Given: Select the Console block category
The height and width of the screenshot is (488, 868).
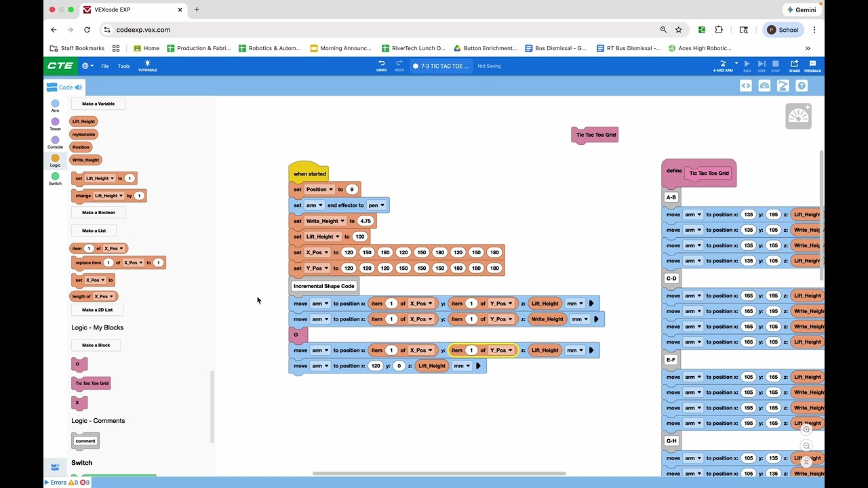Looking at the screenshot, I should [x=55, y=142].
